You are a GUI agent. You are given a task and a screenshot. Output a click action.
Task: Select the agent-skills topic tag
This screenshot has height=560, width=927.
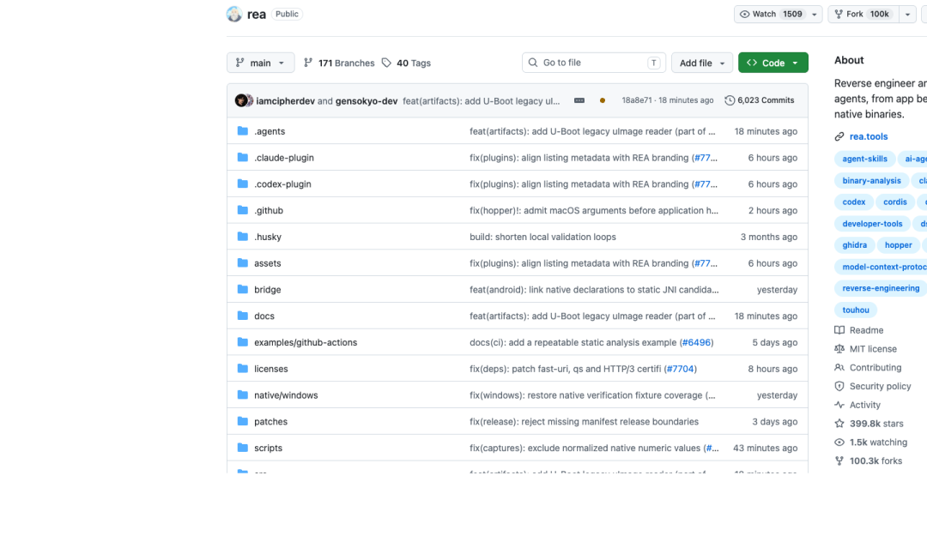864,159
